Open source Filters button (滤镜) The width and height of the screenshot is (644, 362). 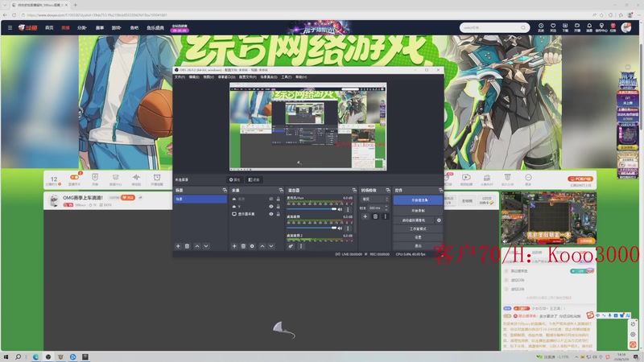[x=254, y=179]
